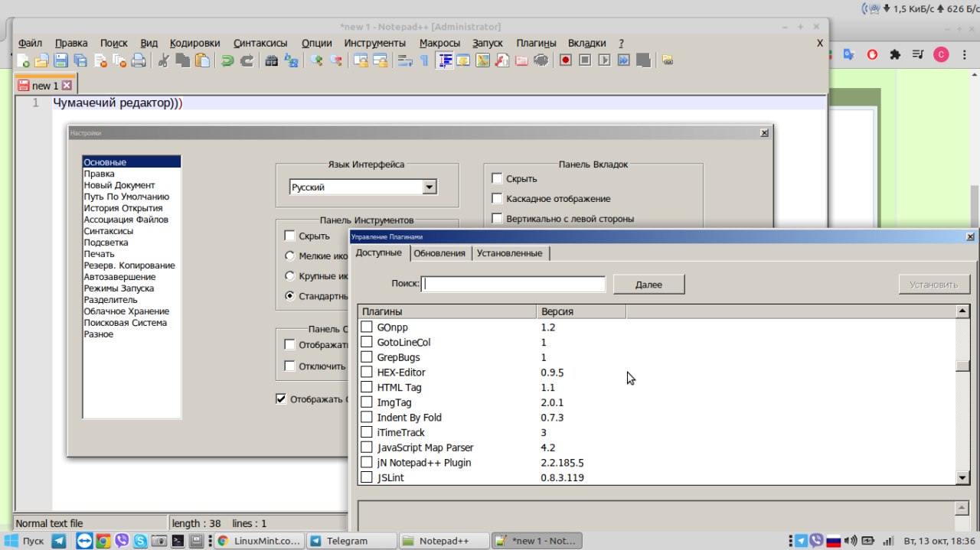Click the Поиск input field

coord(514,284)
